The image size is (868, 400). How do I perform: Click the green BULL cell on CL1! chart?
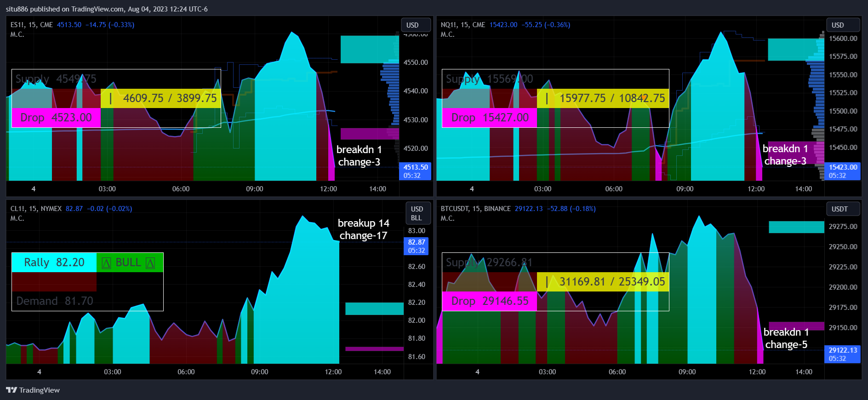pyautogui.click(x=130, y=263)
